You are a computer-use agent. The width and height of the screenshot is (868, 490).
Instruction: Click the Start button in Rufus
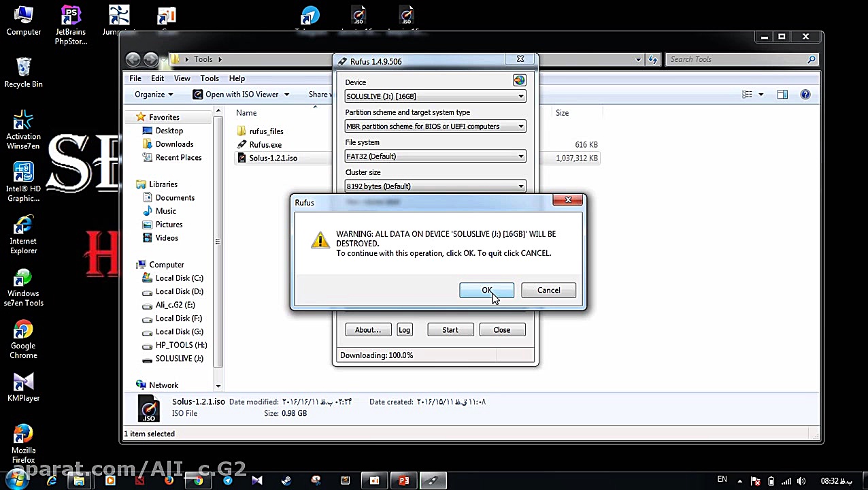450,330
